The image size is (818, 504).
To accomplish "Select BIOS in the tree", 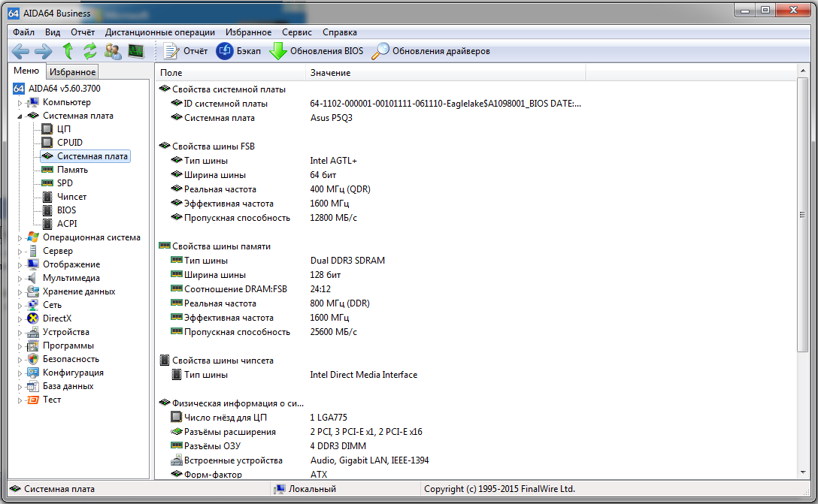I will 66,210.
